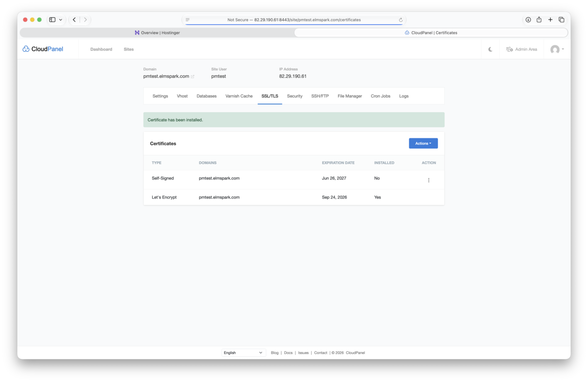Viewport: 588px width, 382px height.
Task: Go back in Safari history
Action: [74, 20]
